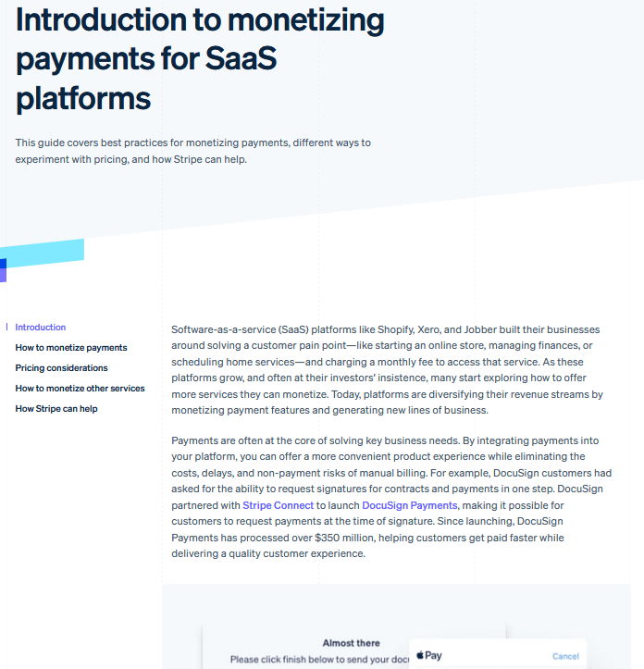Click the guide summary text under the title

click(x=192, y=151)
